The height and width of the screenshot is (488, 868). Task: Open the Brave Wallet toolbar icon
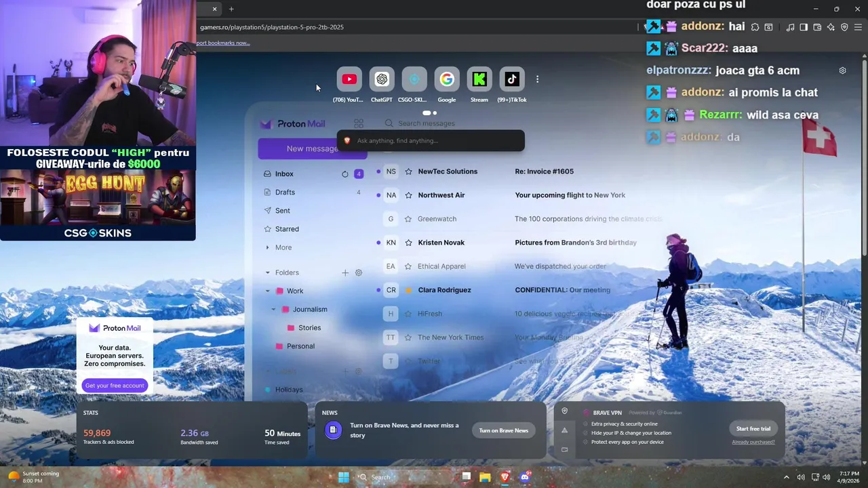click(x=817, y=27)
